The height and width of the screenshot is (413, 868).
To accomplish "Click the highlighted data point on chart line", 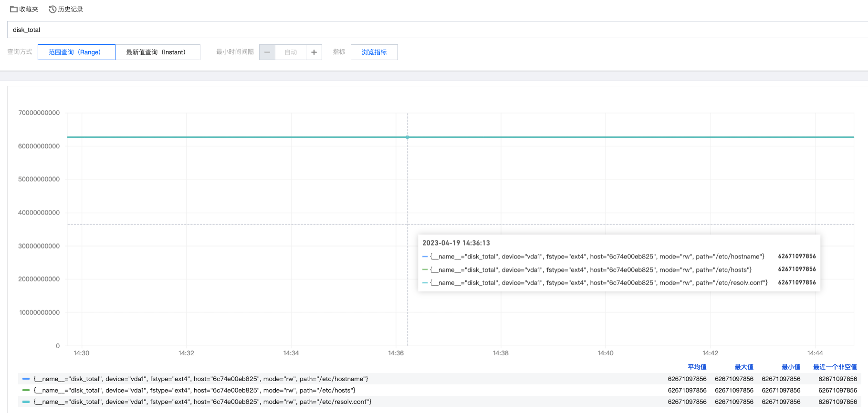I will (407, 137).
